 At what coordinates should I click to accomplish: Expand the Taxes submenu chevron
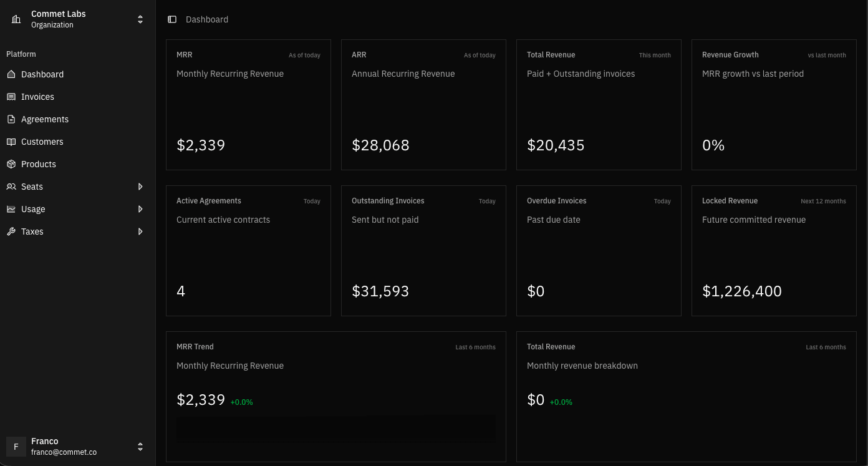pyautogui.click(x=140, y=231)
